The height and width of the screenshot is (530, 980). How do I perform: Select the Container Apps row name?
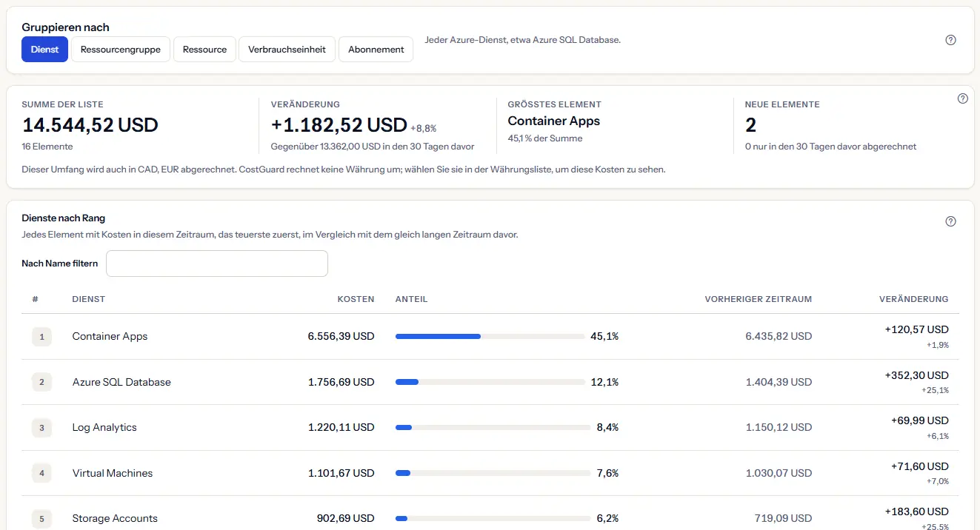[x=110, y=336]
